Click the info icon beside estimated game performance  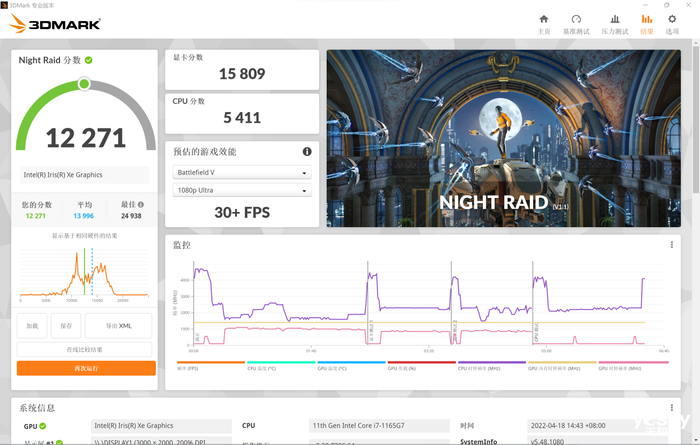pyautogui.click(x=307, y=152)
